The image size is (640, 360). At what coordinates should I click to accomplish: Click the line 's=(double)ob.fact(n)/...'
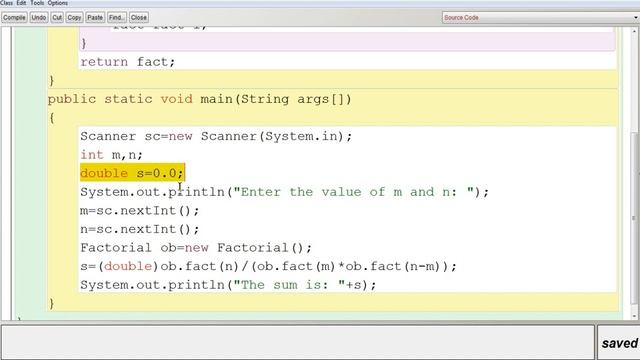tap(268, 266)
